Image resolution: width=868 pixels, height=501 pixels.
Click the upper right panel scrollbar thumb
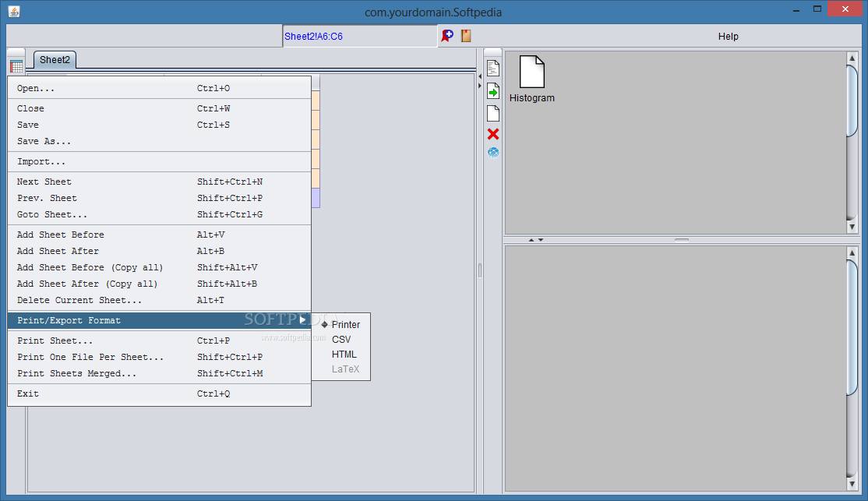852,101
